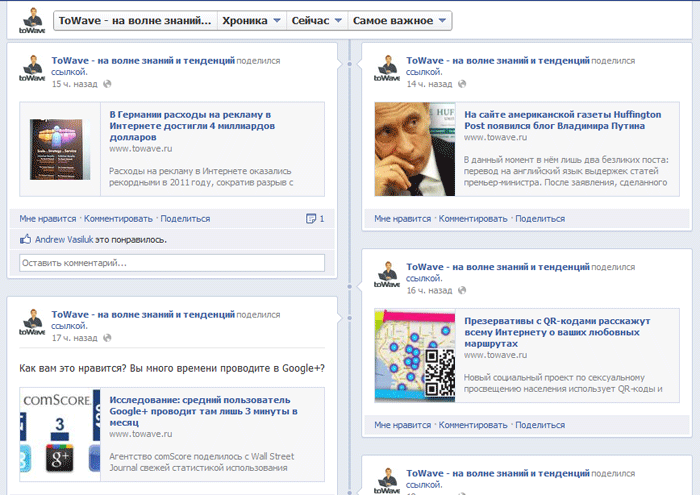Open the QR-code map thumbnail
This screenshot has width=700, height=495.
coord(415,355)
